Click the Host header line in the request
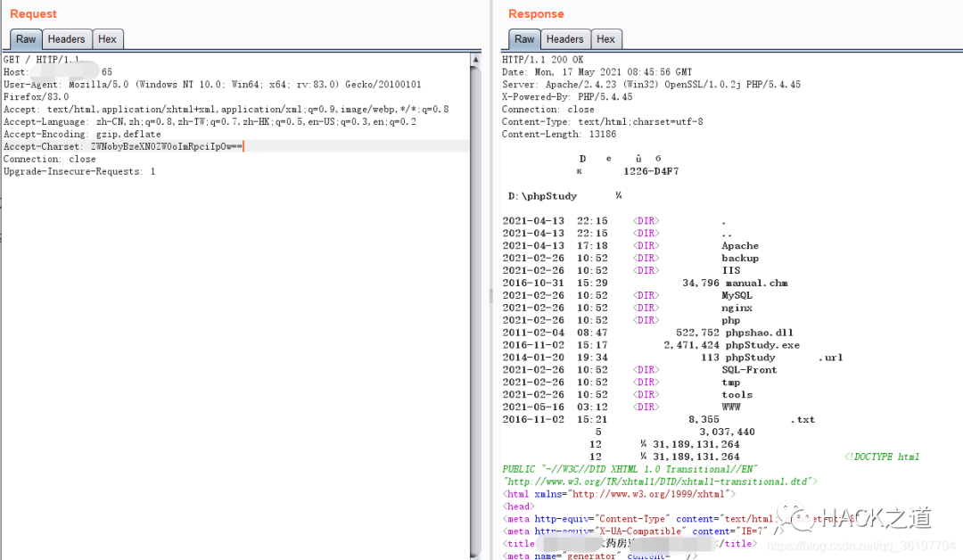The image size is (963, 560). pyautogui.click(x=58, y=72)
